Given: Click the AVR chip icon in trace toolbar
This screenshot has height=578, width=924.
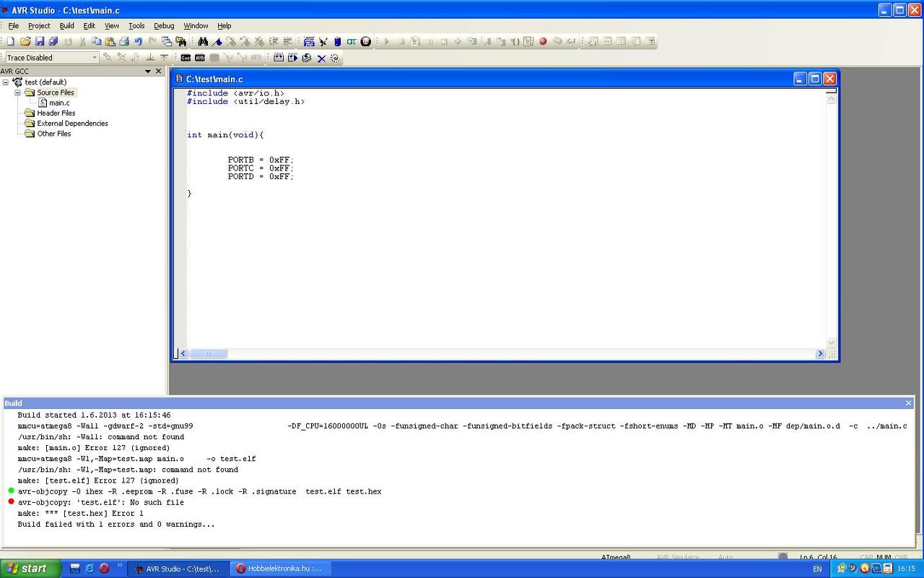Looking at the screenshot, I should coord(200,58).
